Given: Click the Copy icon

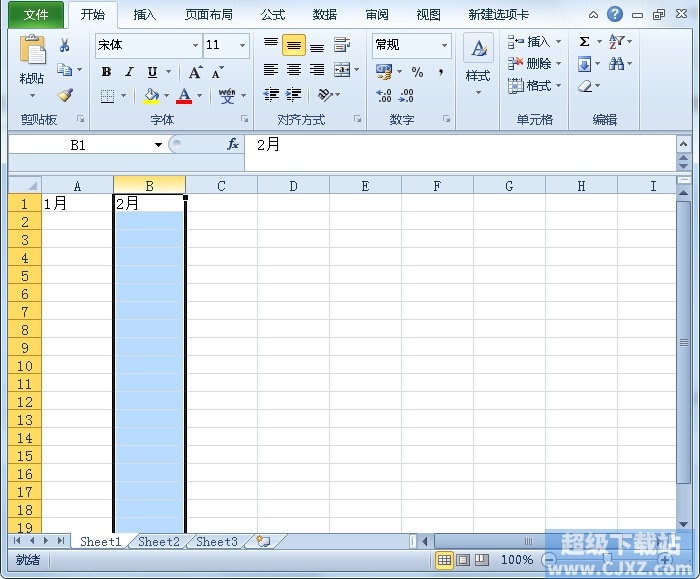Looking at the screenshot, I should (x=64, y=70).
